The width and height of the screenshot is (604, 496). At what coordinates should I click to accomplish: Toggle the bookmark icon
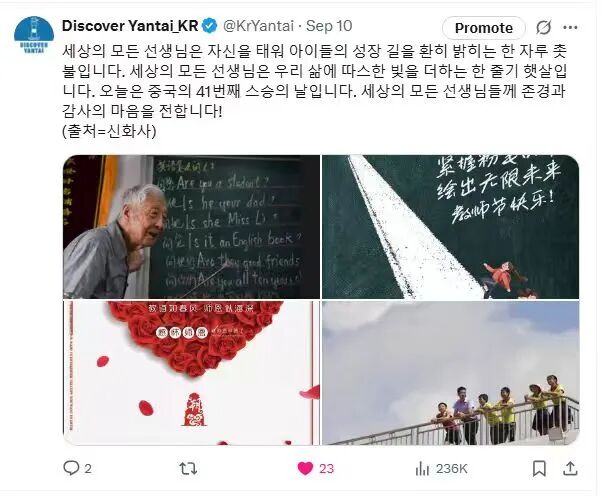[x=539, y=469]
